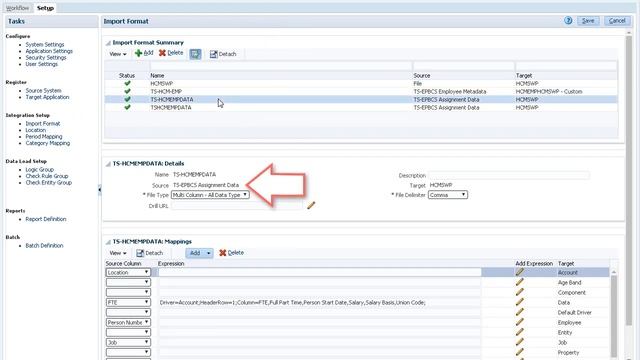Open the expression editor for the Data row
Image resolution: width=640 pixels, height=360 pixels.
(x=520, y=302)
